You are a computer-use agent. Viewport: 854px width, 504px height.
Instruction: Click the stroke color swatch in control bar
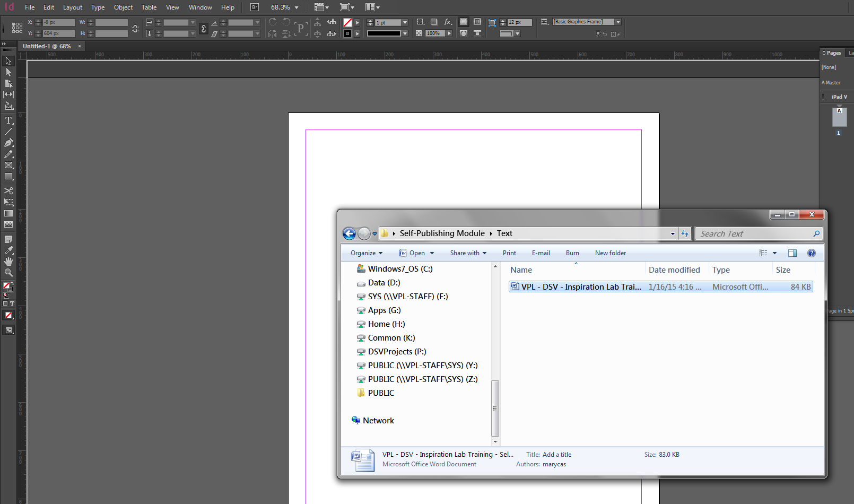pyautogui.click(x=347, y=33)
